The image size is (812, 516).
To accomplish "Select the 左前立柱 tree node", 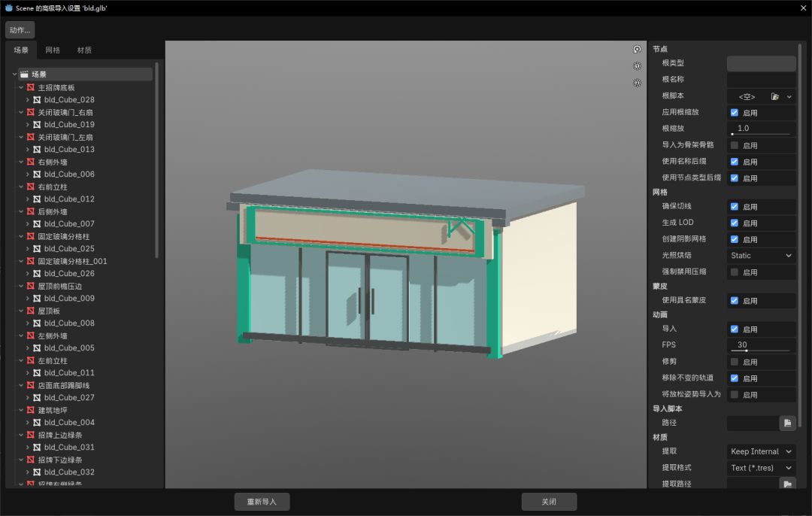I will pyautogui.click(x=53, y=360).
